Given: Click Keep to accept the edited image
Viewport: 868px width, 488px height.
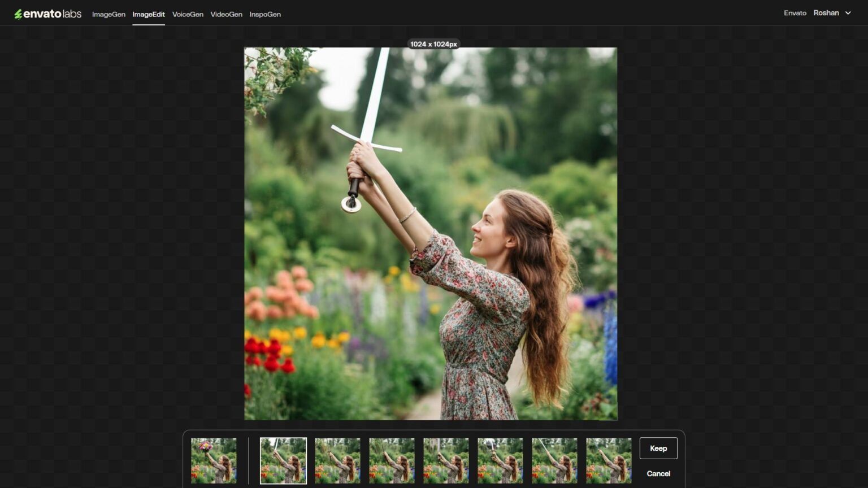Looking at the screenshot, I should tap(658, 448).
